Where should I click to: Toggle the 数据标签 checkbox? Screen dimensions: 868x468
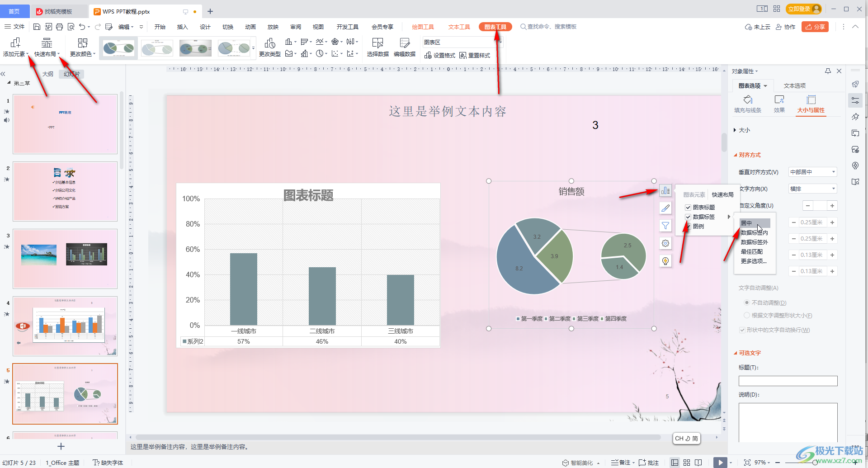688,217
